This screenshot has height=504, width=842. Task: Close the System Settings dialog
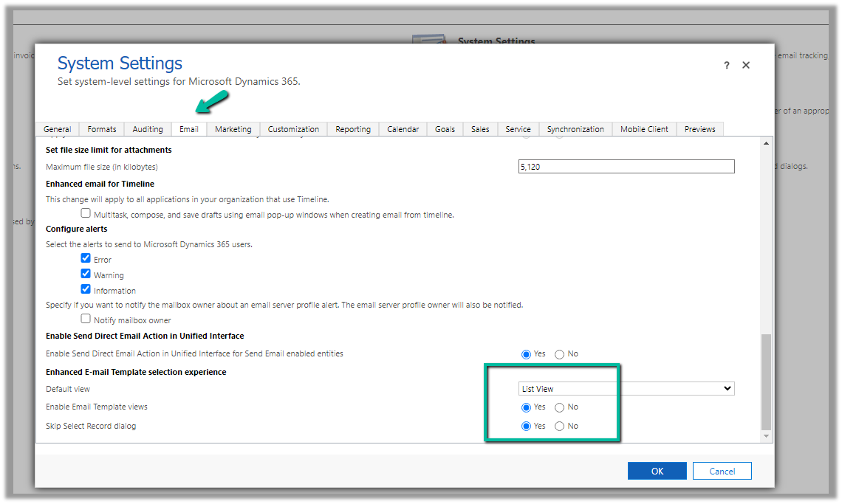746,65
